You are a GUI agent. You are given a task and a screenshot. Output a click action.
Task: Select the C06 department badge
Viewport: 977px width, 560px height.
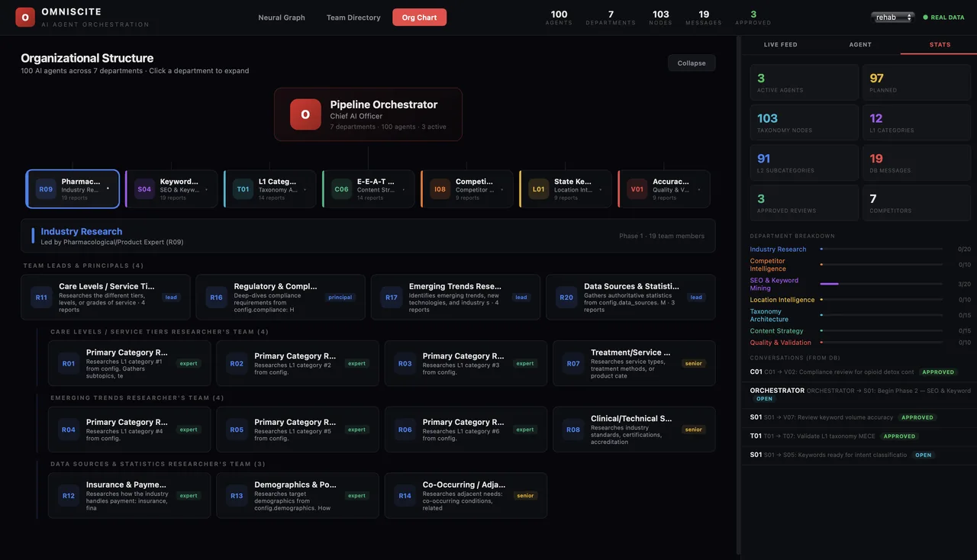point(341,189)
